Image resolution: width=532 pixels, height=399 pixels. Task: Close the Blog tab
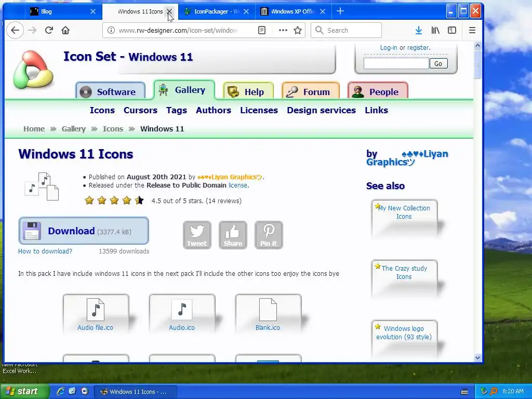tap(93, 11)
